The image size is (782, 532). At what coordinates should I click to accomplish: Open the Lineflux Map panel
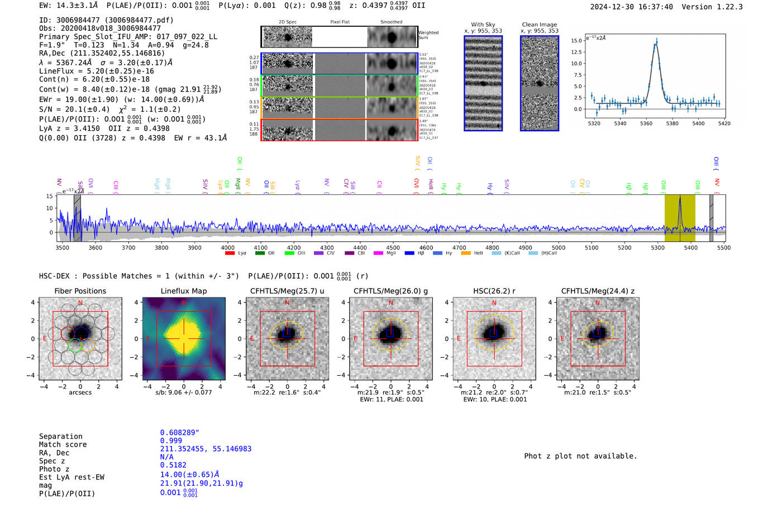184,339
